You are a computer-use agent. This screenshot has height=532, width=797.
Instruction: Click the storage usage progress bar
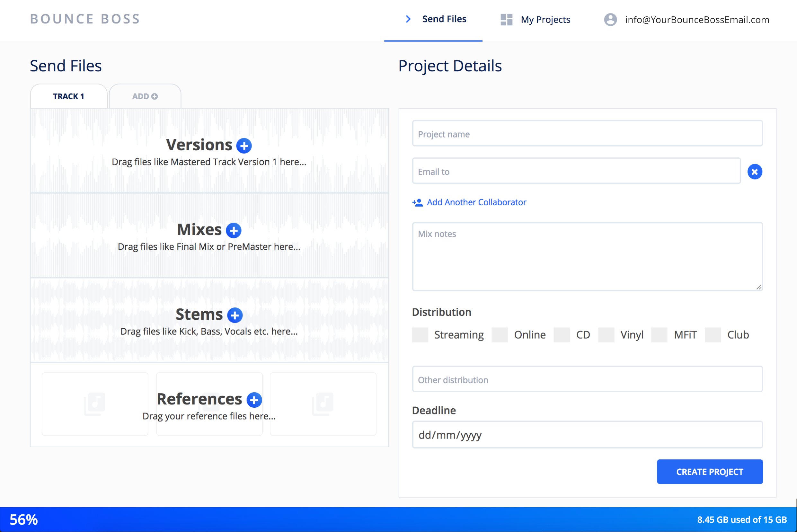(398, 519)
